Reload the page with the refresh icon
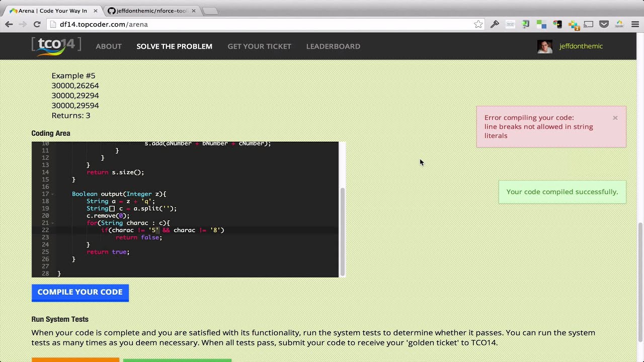Viewport: 644px width, 362px height. (37, 24)
